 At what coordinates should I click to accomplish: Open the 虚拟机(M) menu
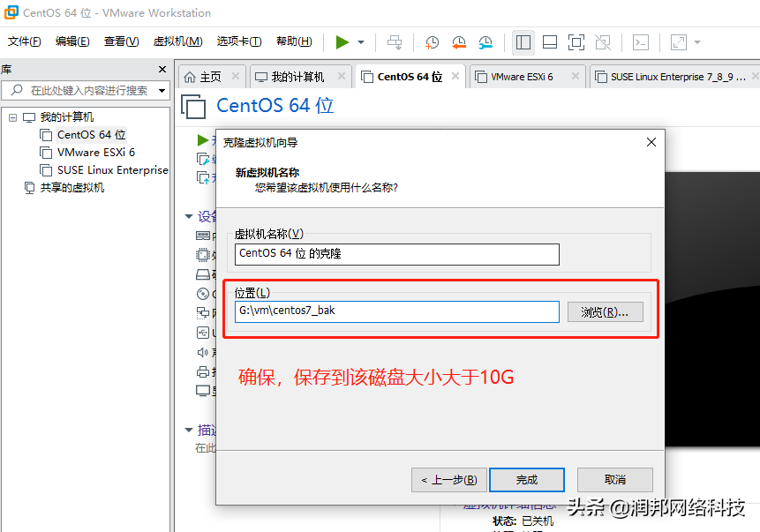[x=178, y=41]
